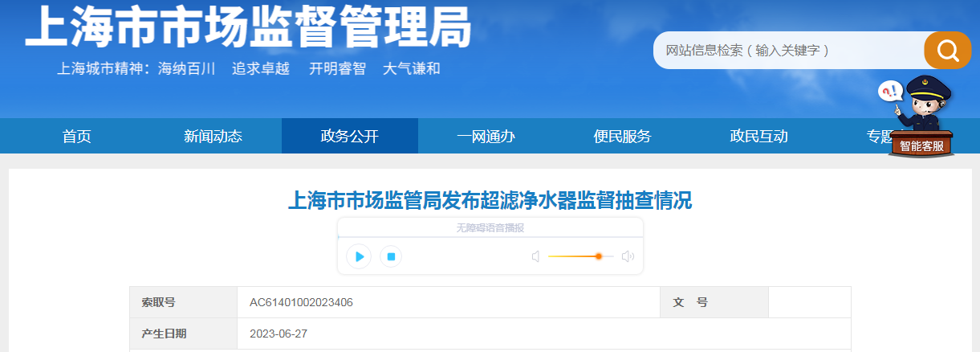Click the high-volume speaker icon
The image size is (980, 352).
[x=627, y=256]
